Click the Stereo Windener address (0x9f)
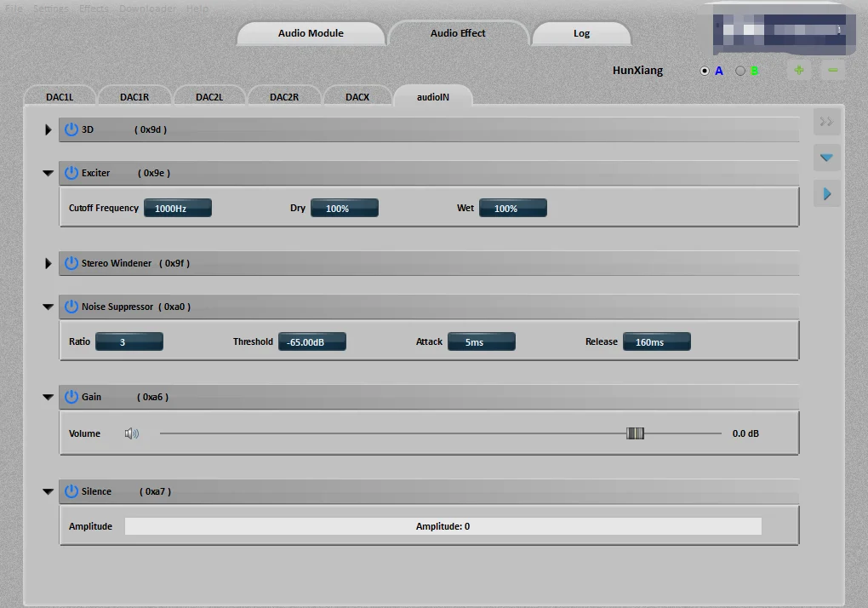This screenshot has width=868, height=608. pyautogui.click(x=174, y=263)
